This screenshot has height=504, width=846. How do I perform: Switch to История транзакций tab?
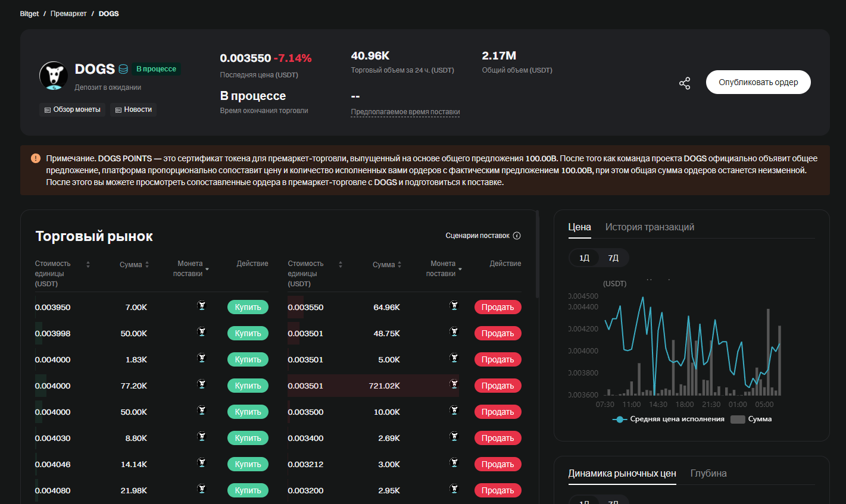tap(650, 227)
